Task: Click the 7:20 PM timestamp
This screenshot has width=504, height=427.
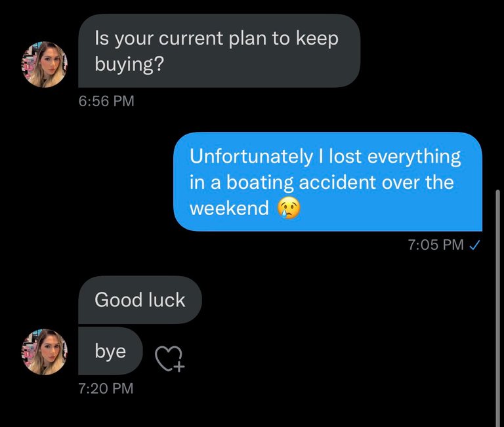Action: [x=106, y=388]
